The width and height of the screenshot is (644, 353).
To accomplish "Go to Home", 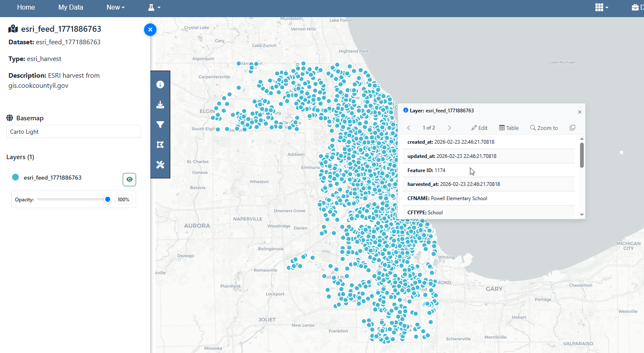I will [x=26, y=8].
